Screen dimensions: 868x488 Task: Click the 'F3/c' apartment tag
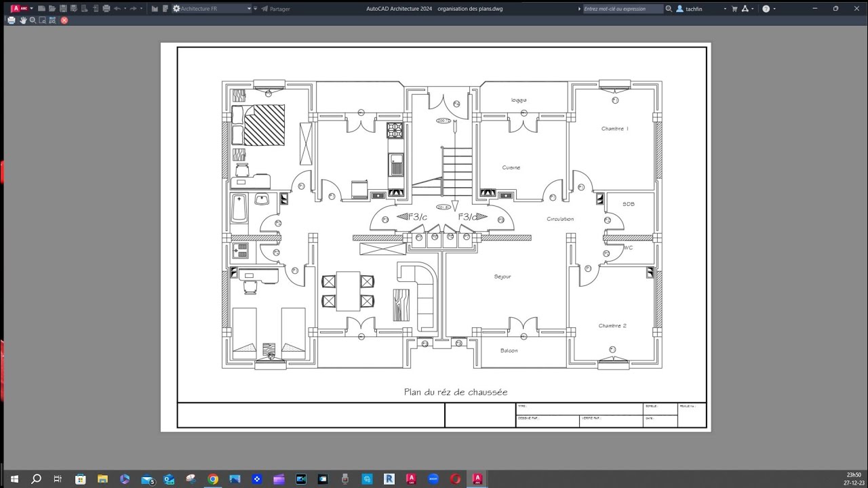(x=418, y=217)
